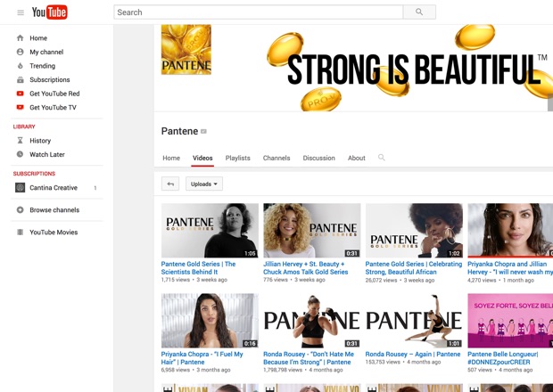
Task: Click the Home house icon in sidebar
Action: pos(21,37)
